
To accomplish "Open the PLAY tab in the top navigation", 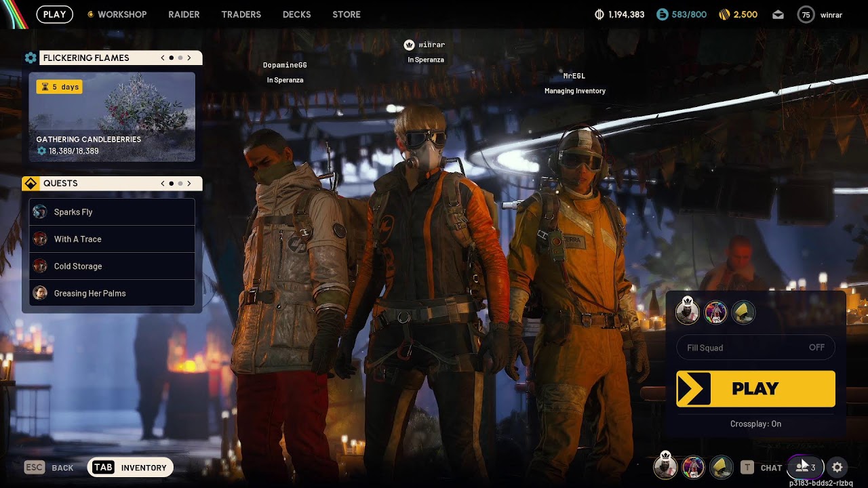I will [54, 14].
